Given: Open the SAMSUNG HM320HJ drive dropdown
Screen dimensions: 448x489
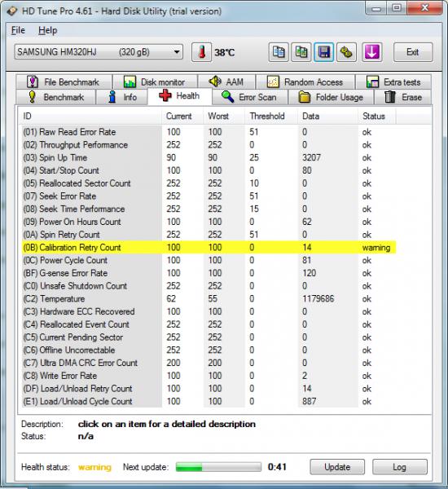Looking at the screenshot, I should click(99, 52).
